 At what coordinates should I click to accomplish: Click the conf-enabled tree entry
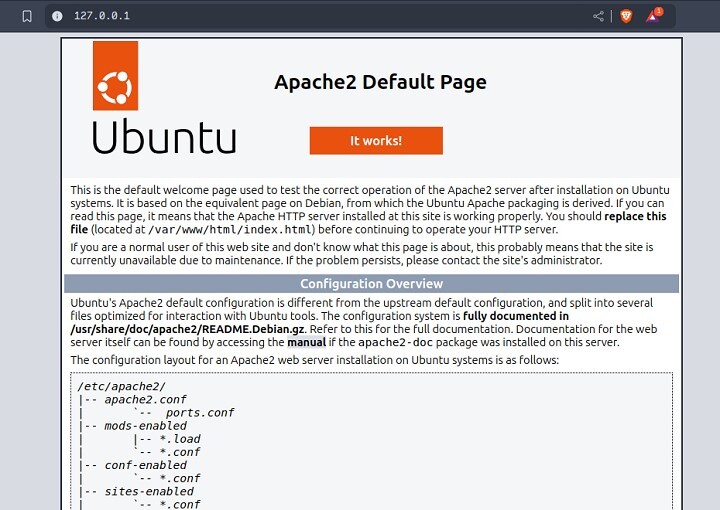point(146,465)
